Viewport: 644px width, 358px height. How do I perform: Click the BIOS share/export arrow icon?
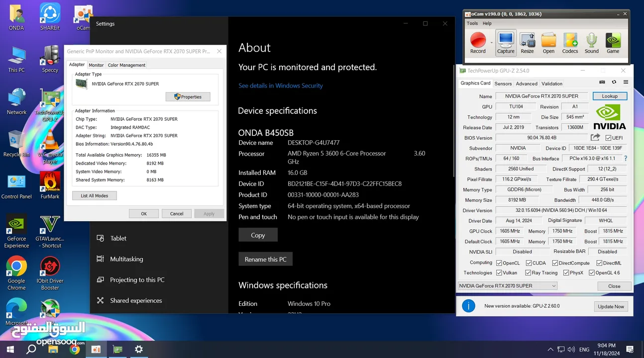[x=595, y=137]
